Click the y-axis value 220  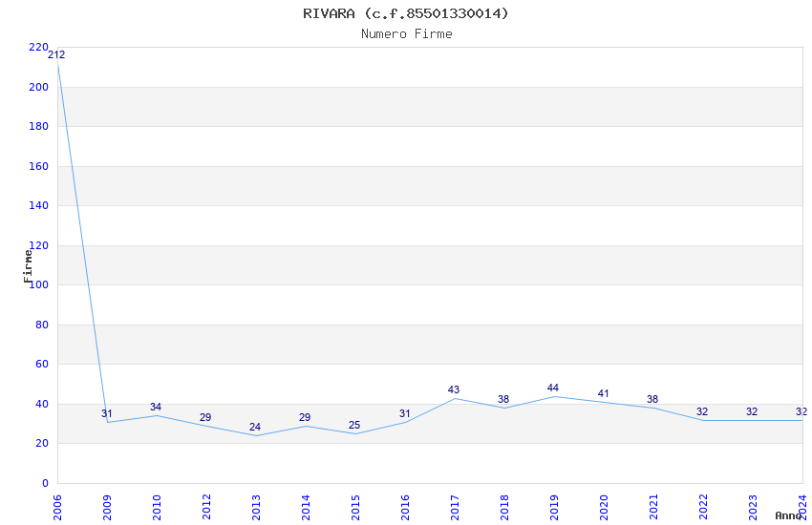tap(39, 48)
